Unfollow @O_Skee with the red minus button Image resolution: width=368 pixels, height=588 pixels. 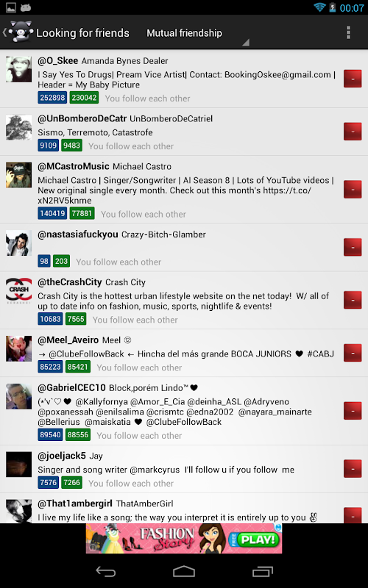(353, 79)
